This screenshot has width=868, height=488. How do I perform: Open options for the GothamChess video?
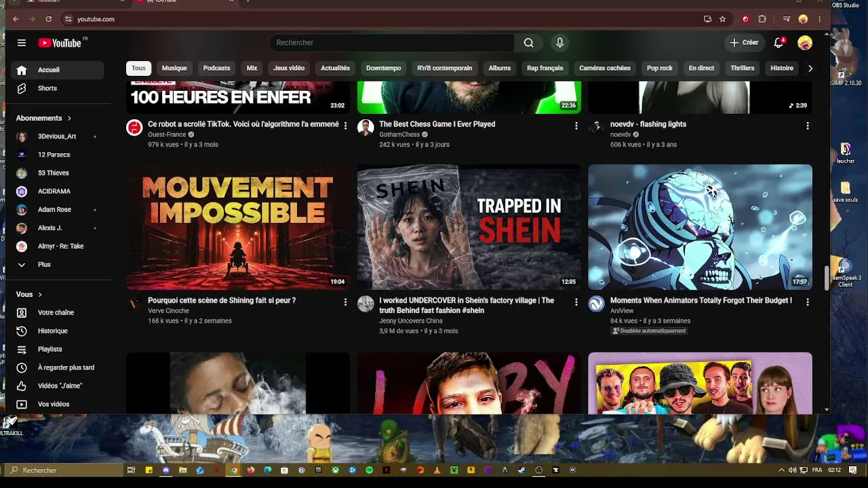pos(576,125)
